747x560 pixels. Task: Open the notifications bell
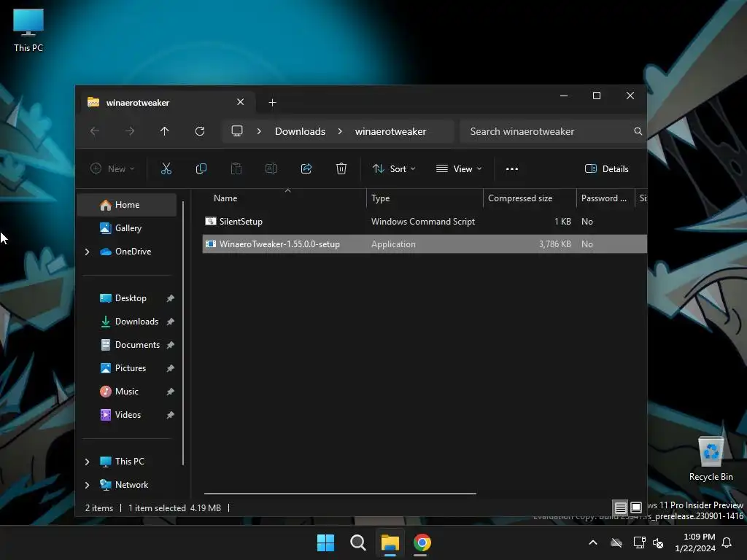pos(727,542)
